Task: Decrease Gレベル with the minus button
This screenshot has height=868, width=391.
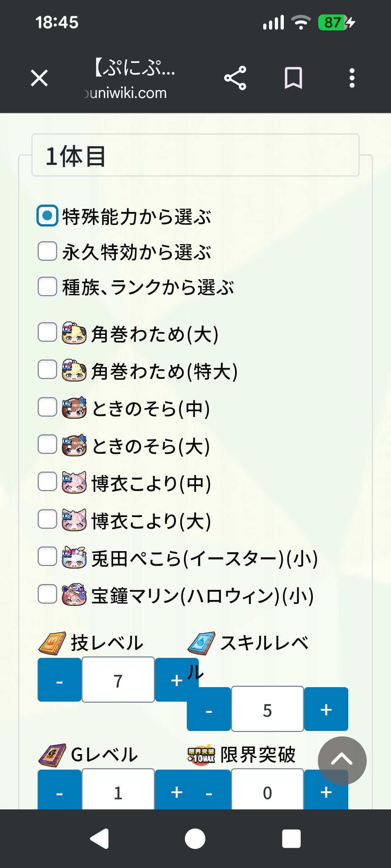Action: point(60,791)
